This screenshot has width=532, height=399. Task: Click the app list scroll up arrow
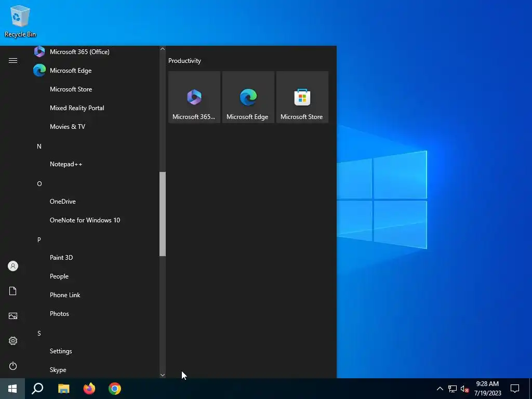tap(163, 49)
